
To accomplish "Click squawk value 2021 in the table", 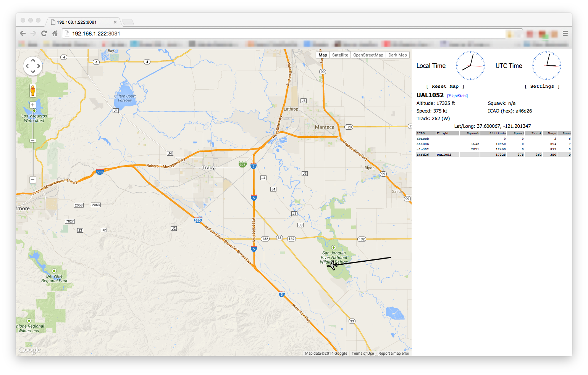I will tap(475, 150).
